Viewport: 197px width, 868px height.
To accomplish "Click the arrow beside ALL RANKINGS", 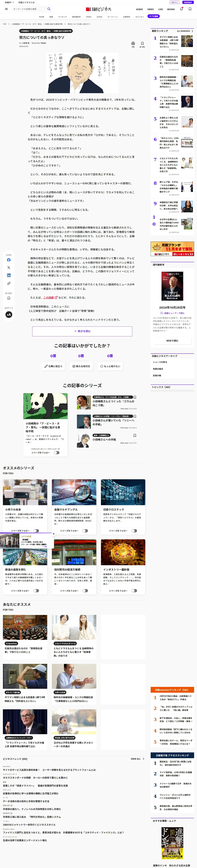I will click(192, 31).
